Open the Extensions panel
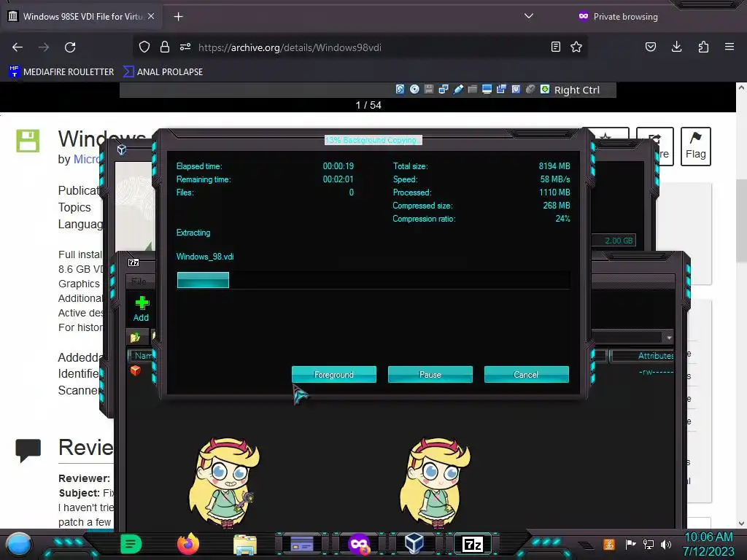The height and width of the screenshot is (560, 747). tap(703, 47)
